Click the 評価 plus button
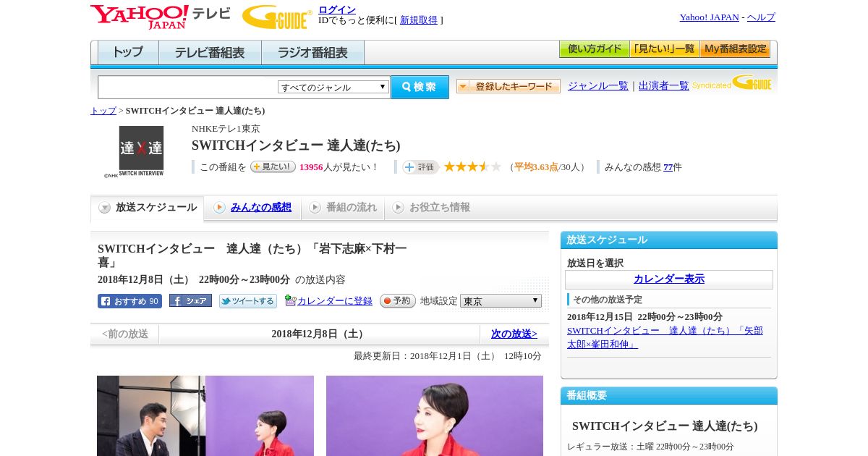Screen dimensions: 868x456 click(x=421, y=167)
